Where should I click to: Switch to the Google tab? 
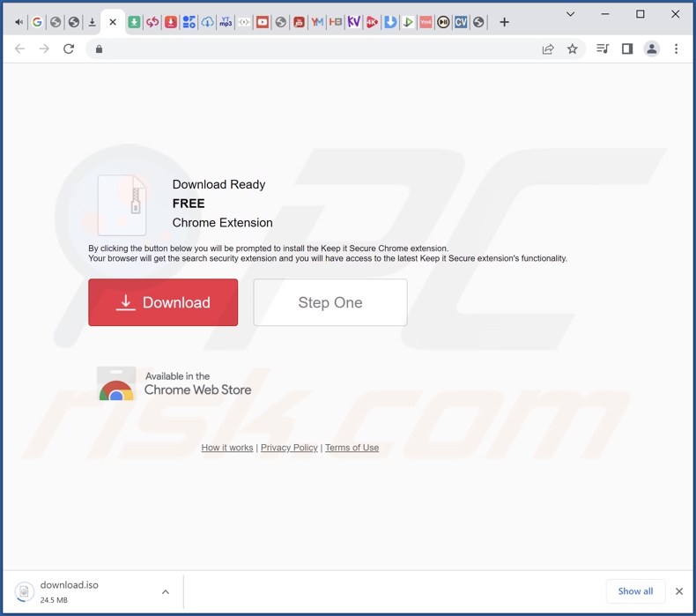(37, 22)
